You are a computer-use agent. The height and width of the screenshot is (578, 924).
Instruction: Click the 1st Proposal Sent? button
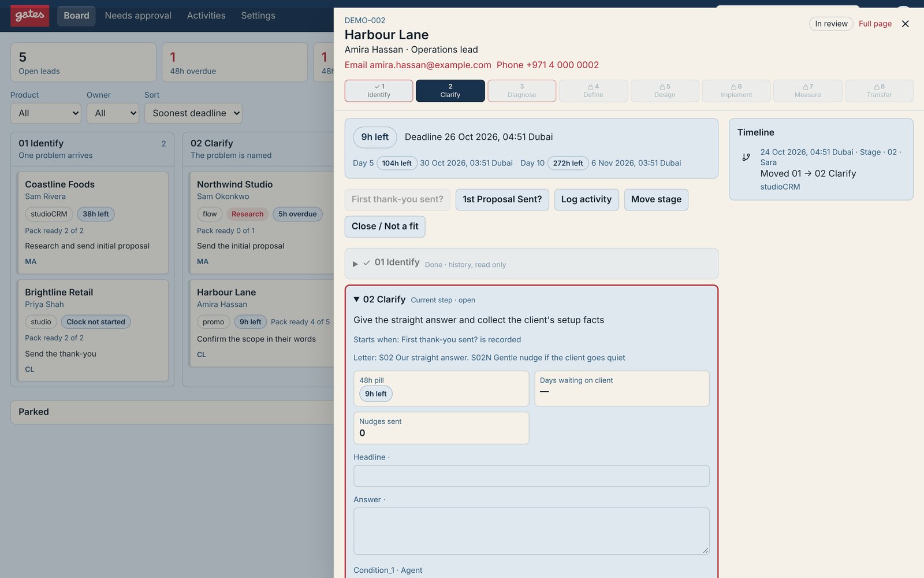[x=502, y=199]
